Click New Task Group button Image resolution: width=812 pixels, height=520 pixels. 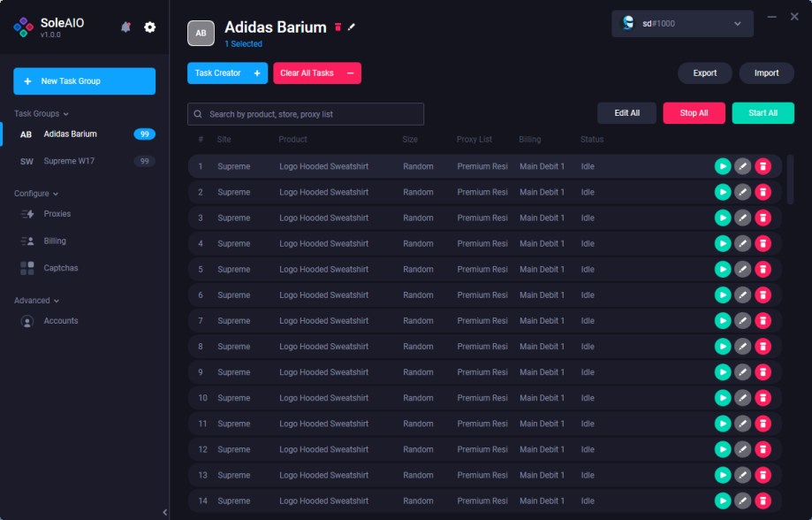pos(85,81)
